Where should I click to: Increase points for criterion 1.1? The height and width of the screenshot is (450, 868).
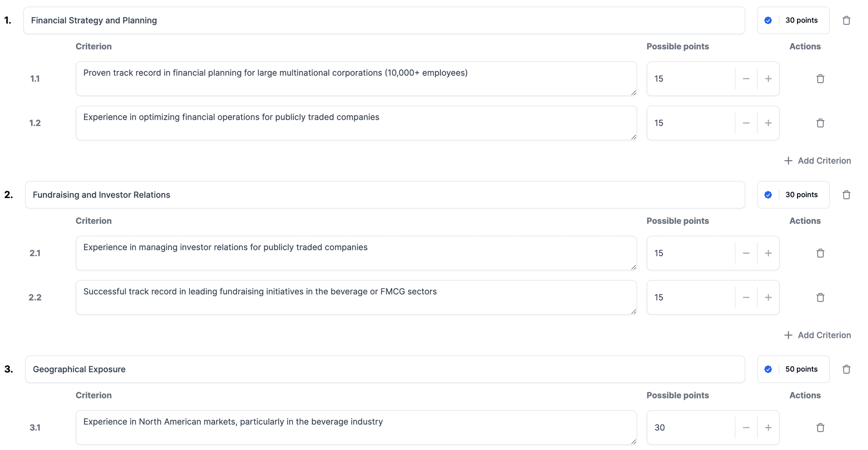(768, 79)
